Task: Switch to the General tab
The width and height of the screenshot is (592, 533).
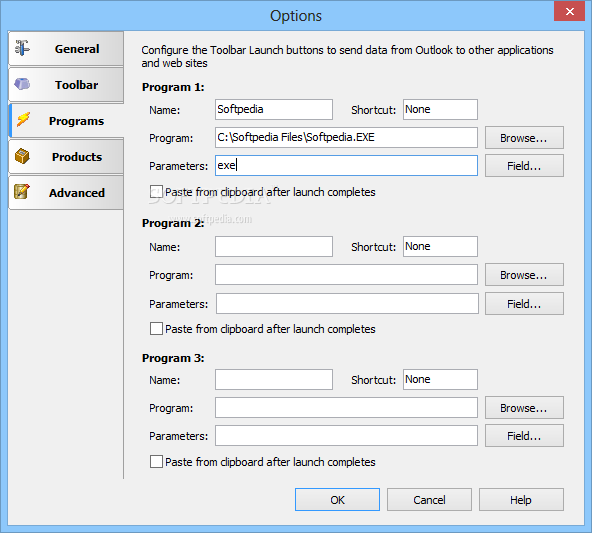Action: [66, 49]
